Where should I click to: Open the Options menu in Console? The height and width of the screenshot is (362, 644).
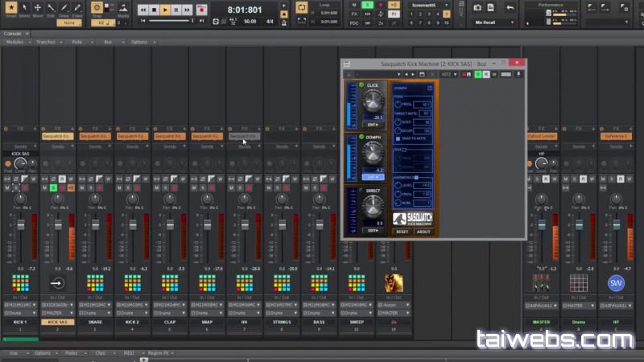coord(138,41)
